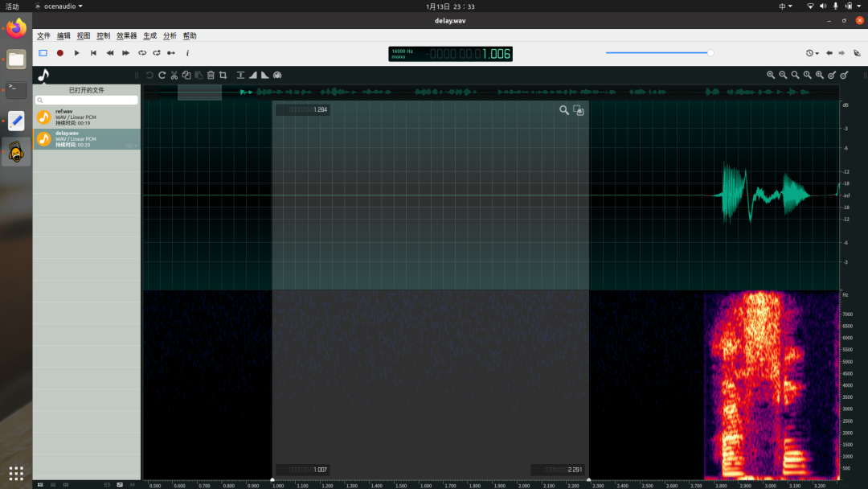Click the Redo icon in edit toolbar

[x=162, y=76]
